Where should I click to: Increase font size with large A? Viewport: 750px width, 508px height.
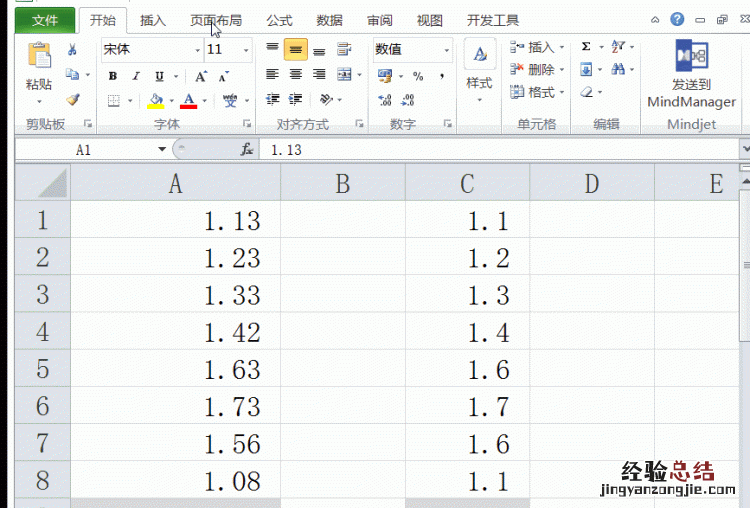click(x=201, y=76)
